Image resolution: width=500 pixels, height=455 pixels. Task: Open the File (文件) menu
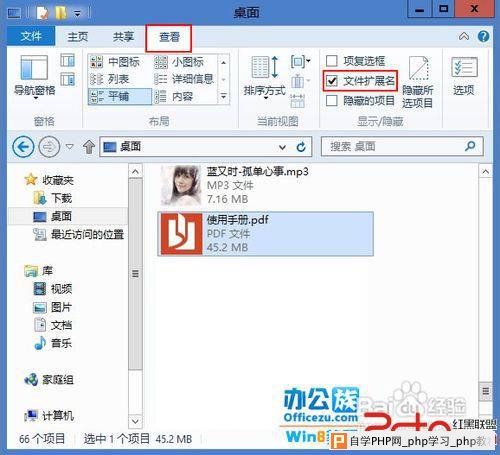pos(31,36)
